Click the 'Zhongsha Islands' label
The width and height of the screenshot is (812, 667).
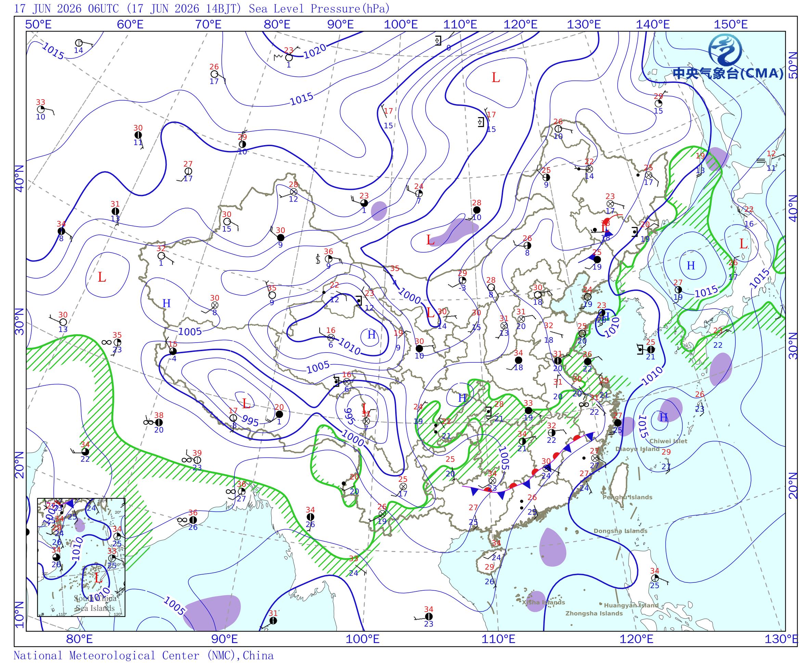pyautogui.click(x=594, y=613)
